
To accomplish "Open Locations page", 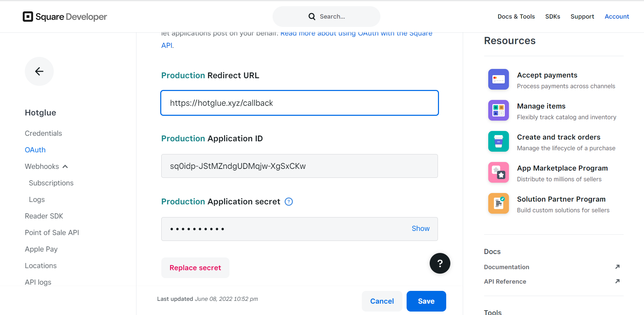I will pyautogui.click(x=41, y=266).
